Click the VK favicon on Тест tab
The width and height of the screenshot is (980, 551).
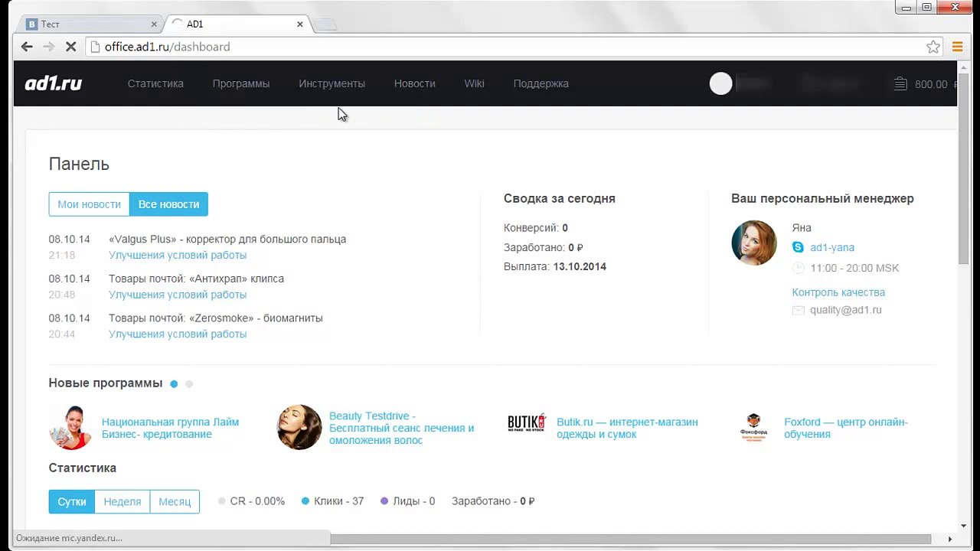31,24
